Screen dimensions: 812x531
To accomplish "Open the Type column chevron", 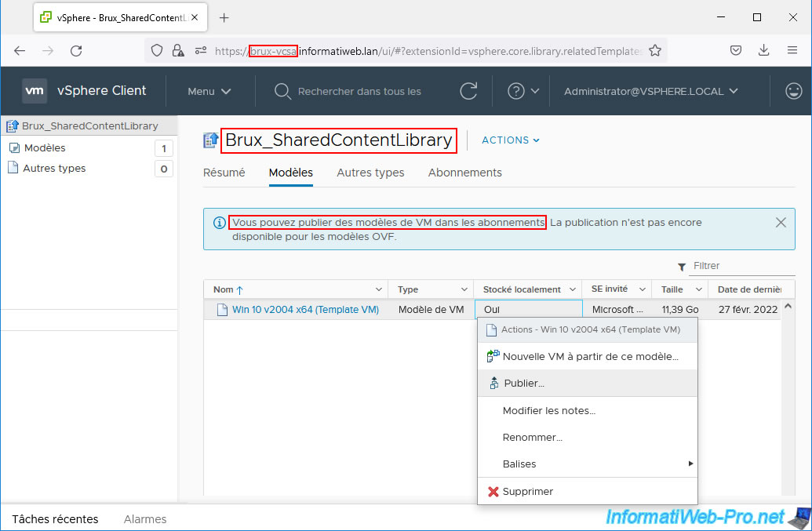I will 464,289.
